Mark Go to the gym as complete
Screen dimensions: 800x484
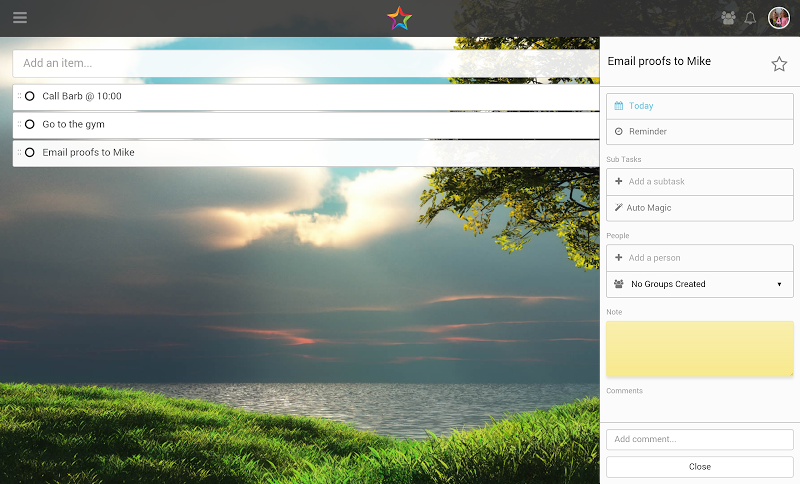coord(30,124)
